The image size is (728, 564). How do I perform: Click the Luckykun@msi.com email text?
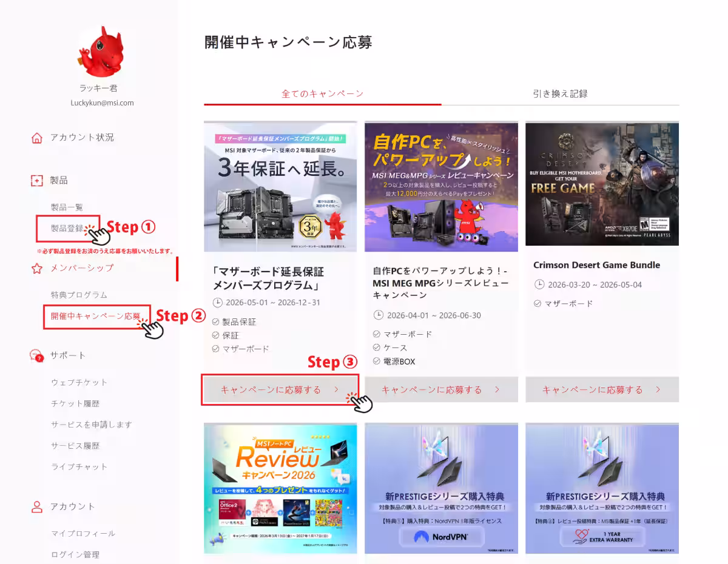[x=102, y=103]
